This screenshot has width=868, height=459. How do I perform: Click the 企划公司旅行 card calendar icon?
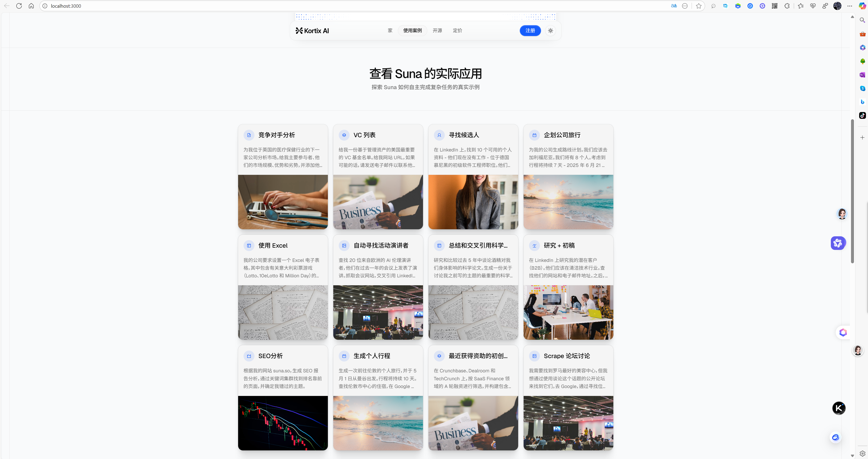pos(534,135)
